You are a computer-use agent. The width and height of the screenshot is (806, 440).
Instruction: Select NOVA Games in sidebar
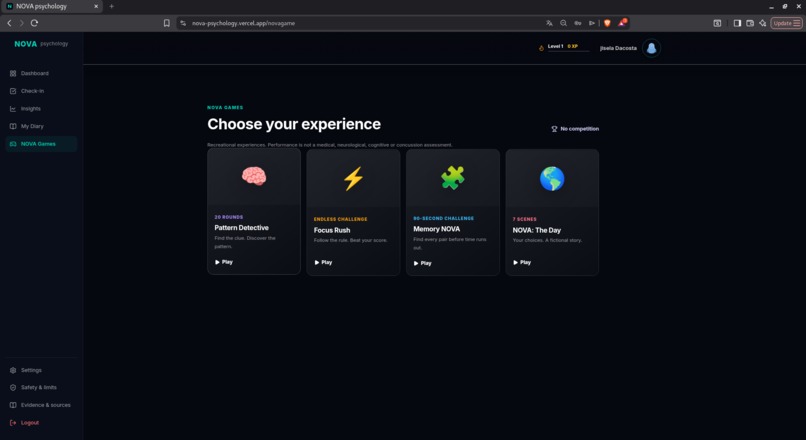coord(41,144)
